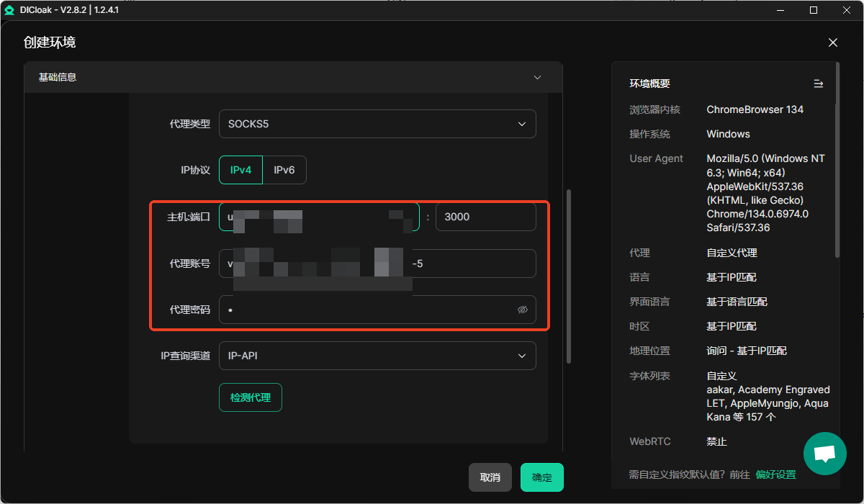
Task: Click the port field showing 3000
Action: (x=485, y=217)
